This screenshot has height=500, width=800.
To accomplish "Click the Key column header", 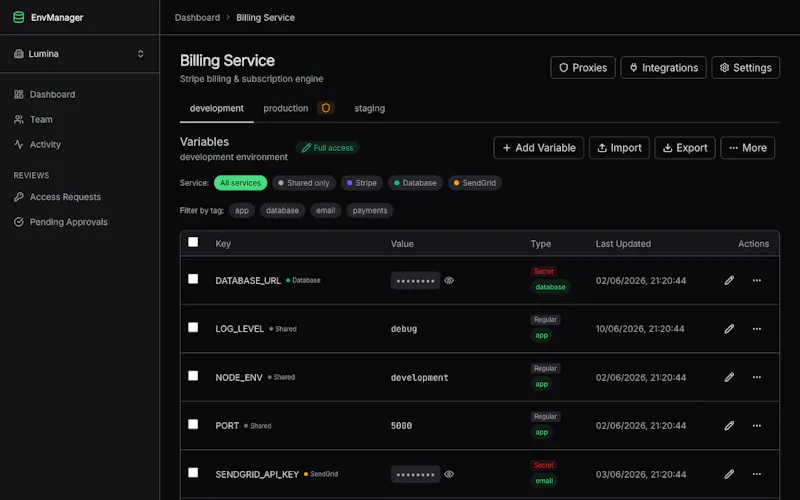I will click(x=223, y=244).
